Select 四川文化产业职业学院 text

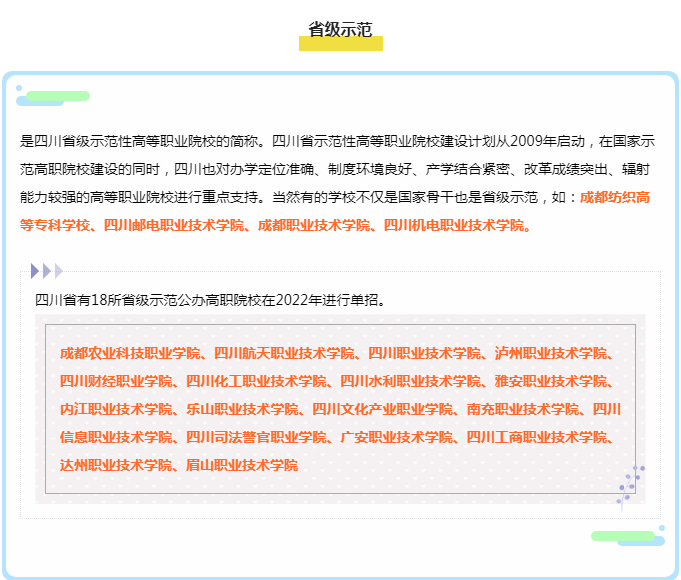(x=383, y=409)
